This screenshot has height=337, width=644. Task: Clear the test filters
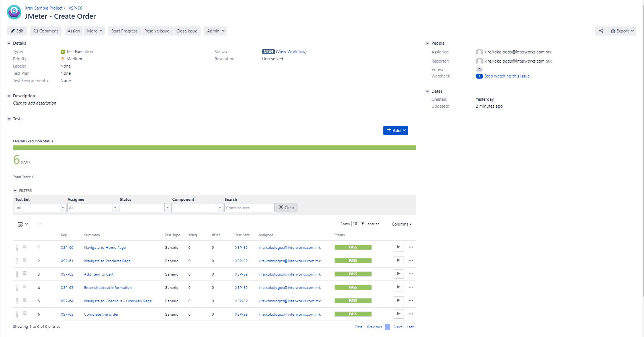tap(287, 208)
